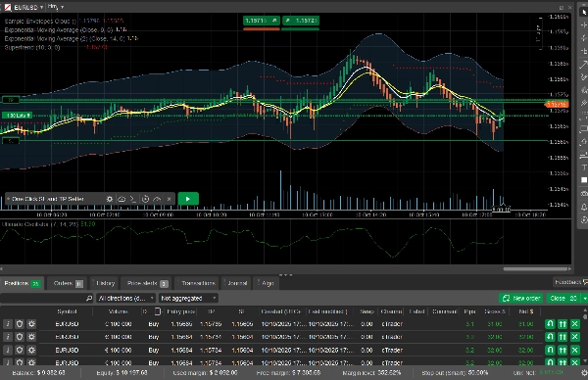Expand the cBot instance arrow on the cBot bar
Viewport: 588px width, 380px height.
(8, 199)
